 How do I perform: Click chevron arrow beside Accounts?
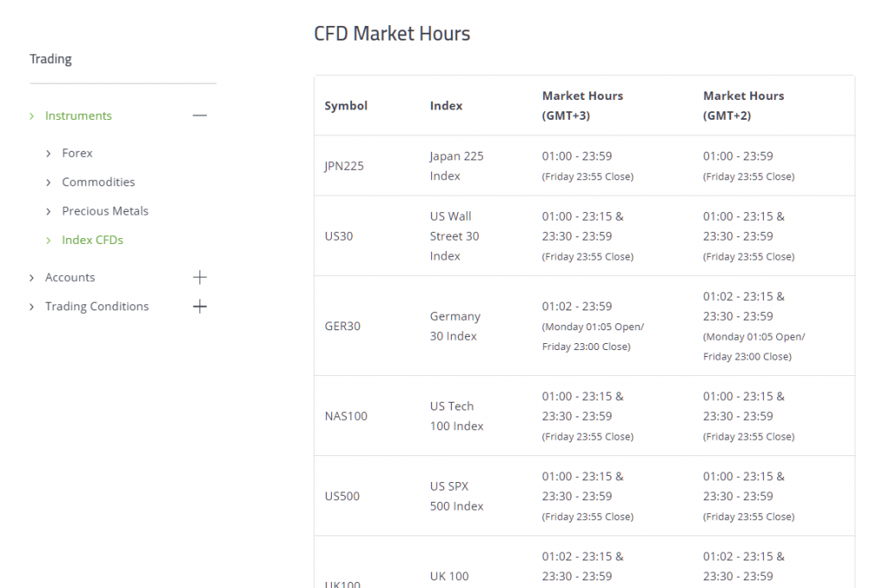coord(32,278)
